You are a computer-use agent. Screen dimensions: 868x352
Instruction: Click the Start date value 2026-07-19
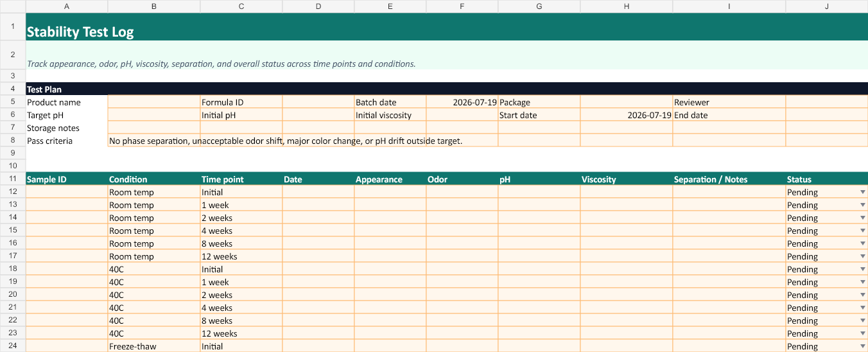click(x=627, y=115)
